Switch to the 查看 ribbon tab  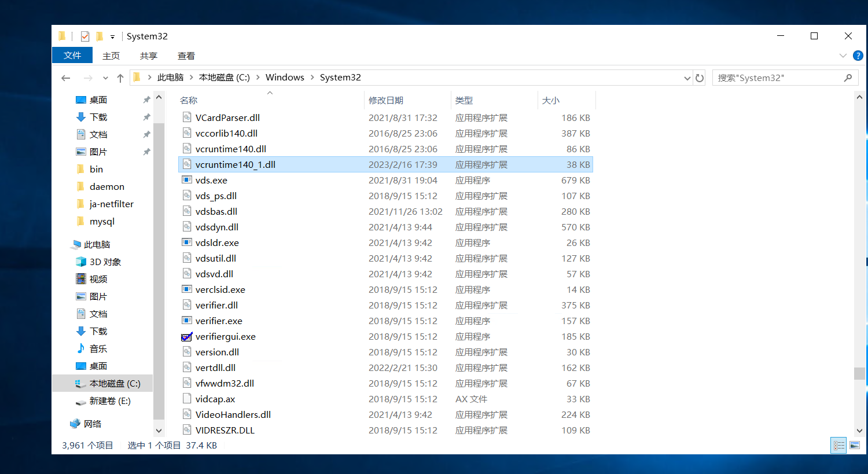click(186, 56)
